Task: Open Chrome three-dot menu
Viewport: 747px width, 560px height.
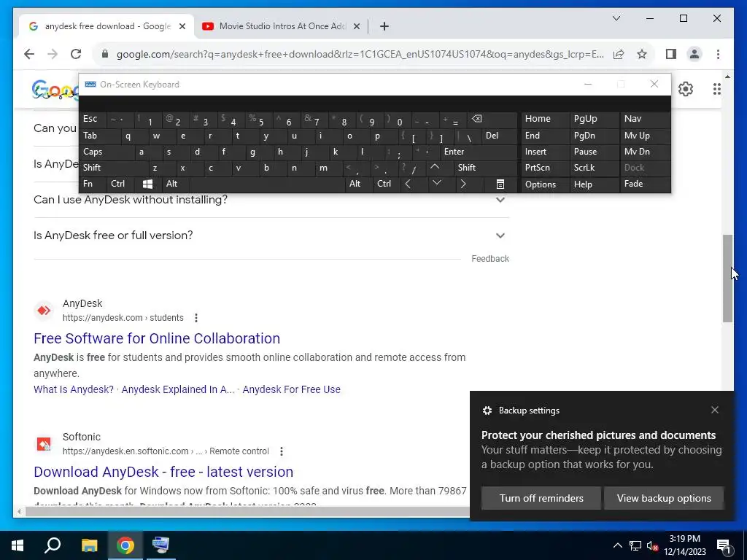Action: point(718,54)
